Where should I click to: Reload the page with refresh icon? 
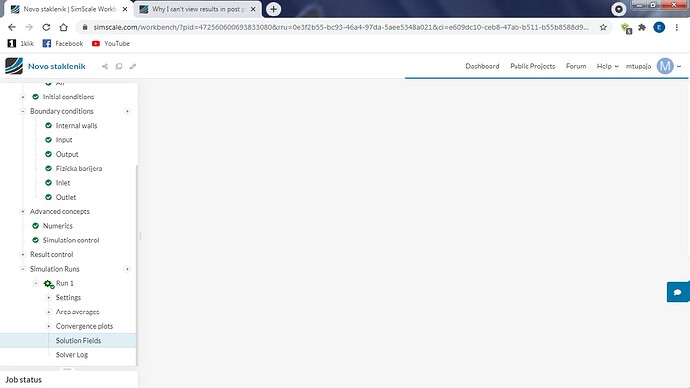tap(46, 27)
